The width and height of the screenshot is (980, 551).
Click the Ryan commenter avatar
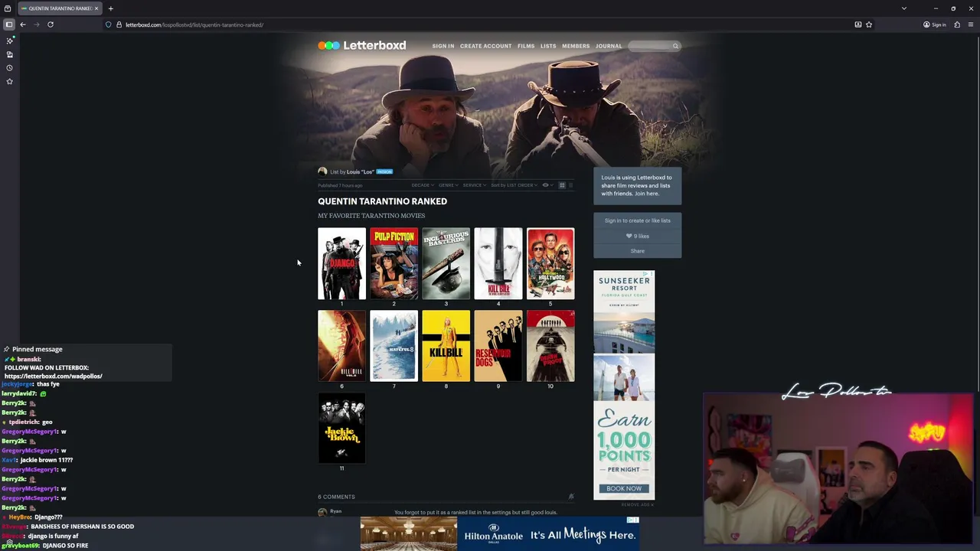pos(322,512)
